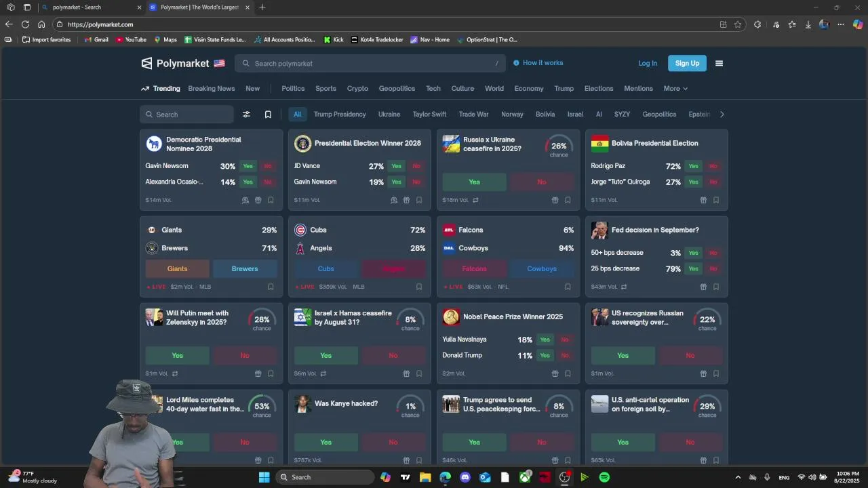
Task: Bookmark the Cubs vs Angels game
Action: pyautogui.click(x=419, y=287)
